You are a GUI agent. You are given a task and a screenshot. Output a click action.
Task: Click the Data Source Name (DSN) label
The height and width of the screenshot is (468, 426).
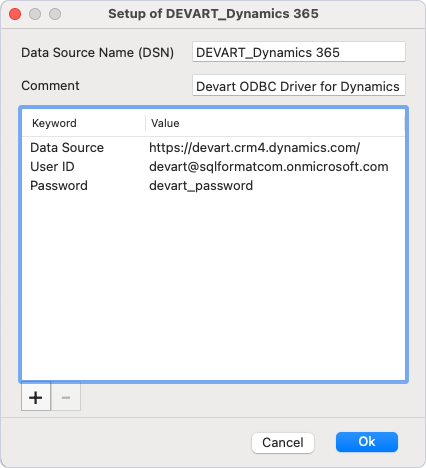tap(97, 53)
